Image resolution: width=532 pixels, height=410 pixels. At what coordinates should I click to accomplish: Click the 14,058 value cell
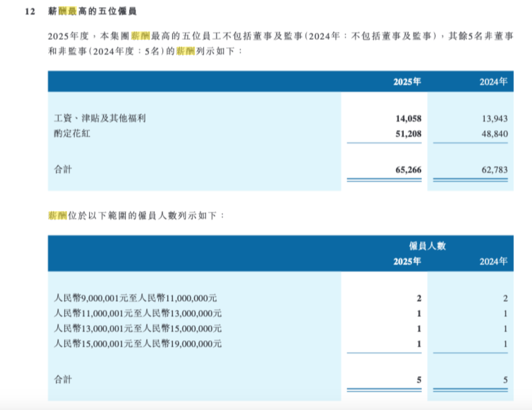pyautogui.click(x=408, y=119)
